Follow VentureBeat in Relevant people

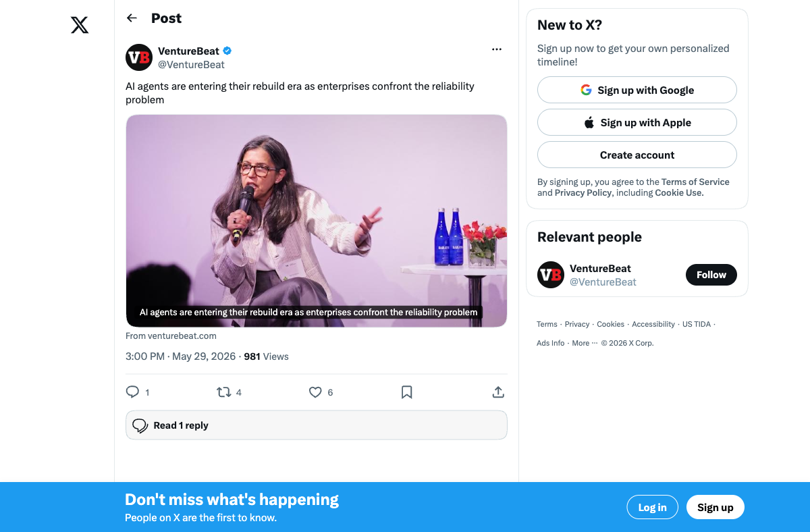tap(711, 275)
